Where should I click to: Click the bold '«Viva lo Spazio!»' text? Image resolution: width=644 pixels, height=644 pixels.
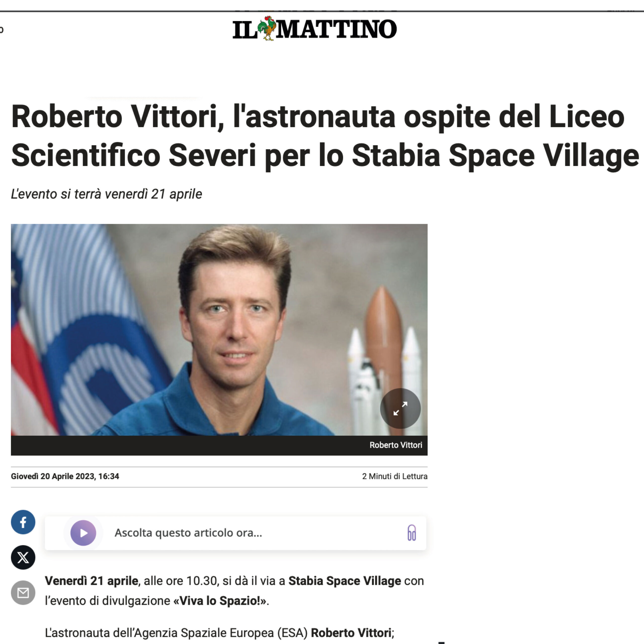point(220,601)
